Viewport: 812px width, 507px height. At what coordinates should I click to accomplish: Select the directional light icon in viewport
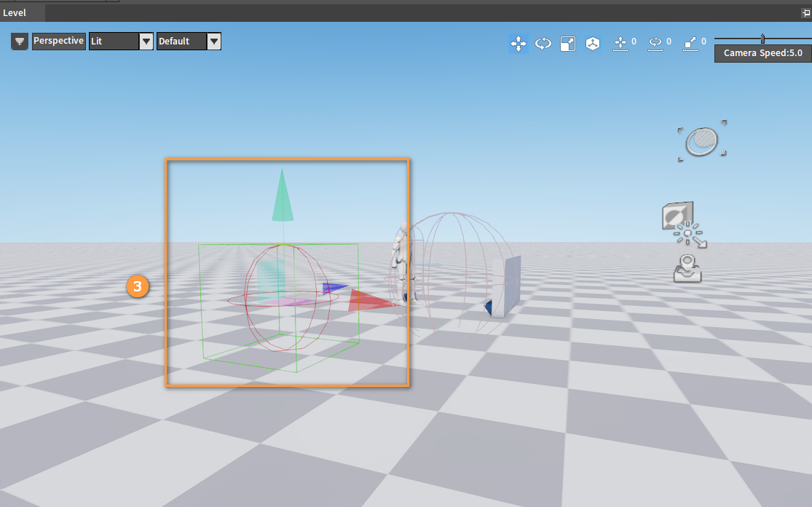click(690, 235)
